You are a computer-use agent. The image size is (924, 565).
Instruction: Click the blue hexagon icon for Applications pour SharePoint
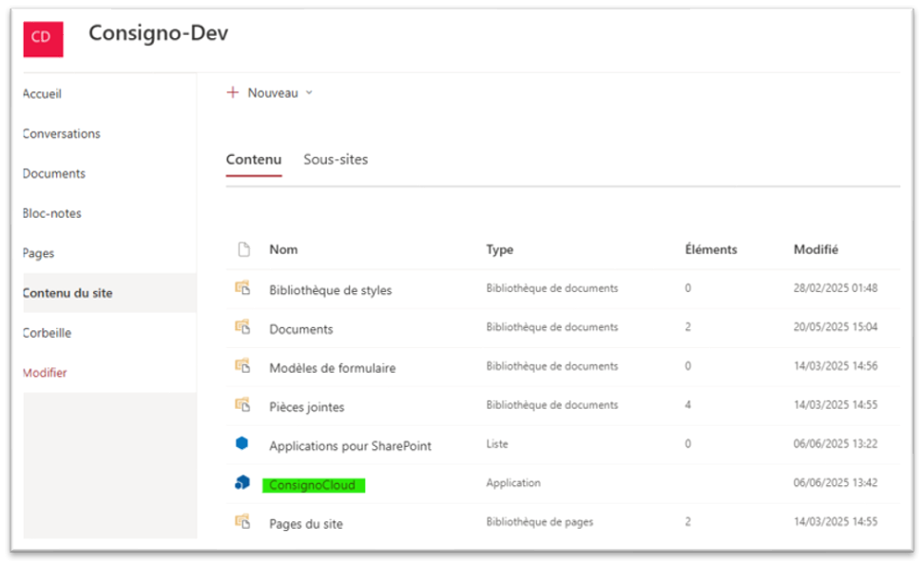(x=241, y=443)
